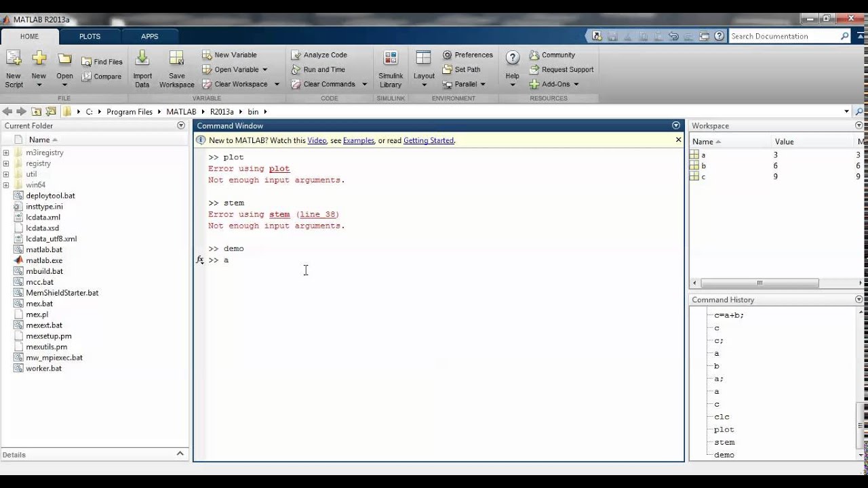Click the Help question mark icon
Screen dimensions: 868x488
[513, 58]
